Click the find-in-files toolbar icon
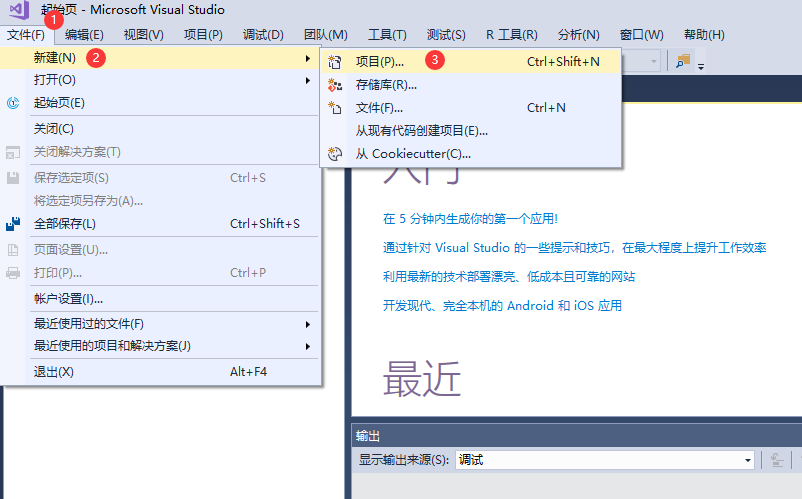Screen dimensions: 802x499 point(683,61)
